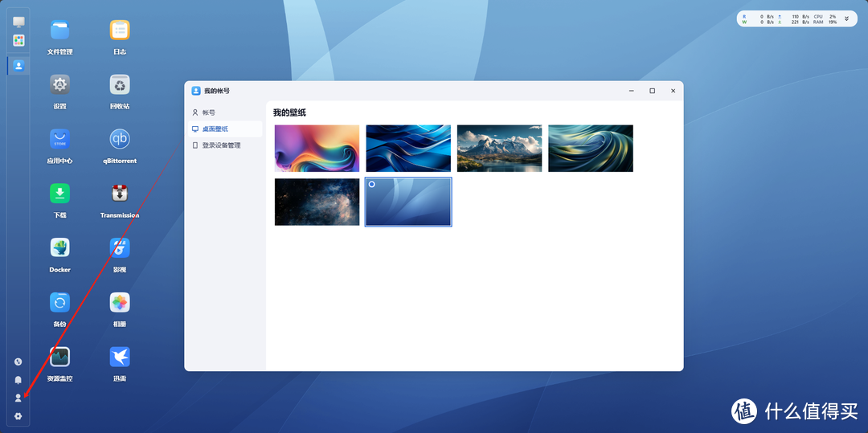Click the 我的帐号 window title icon

196,91
